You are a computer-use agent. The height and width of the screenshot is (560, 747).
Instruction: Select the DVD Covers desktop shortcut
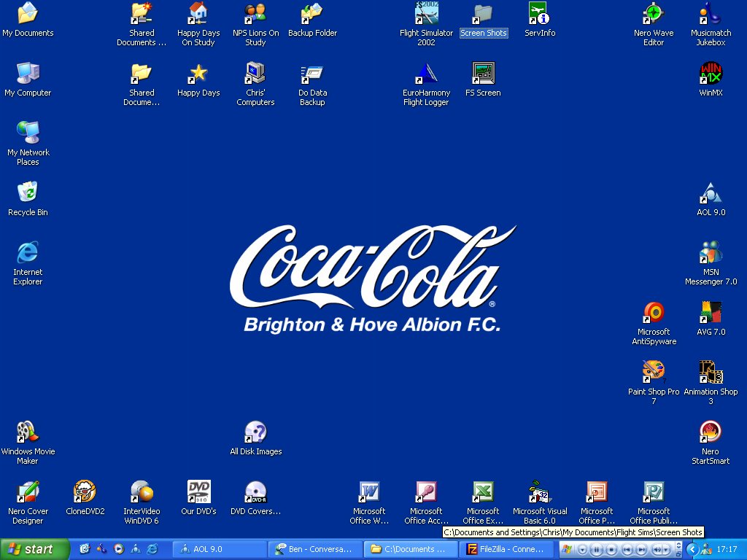(256, 498)
